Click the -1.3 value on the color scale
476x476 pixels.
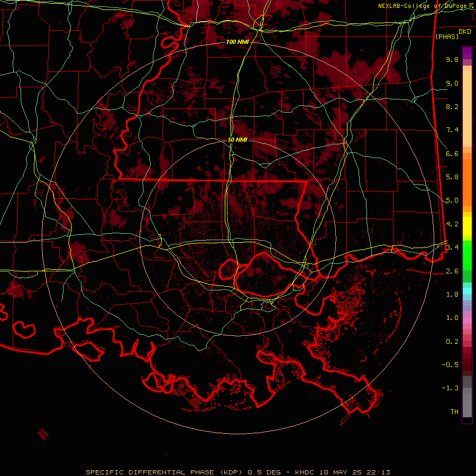point(450,388)
